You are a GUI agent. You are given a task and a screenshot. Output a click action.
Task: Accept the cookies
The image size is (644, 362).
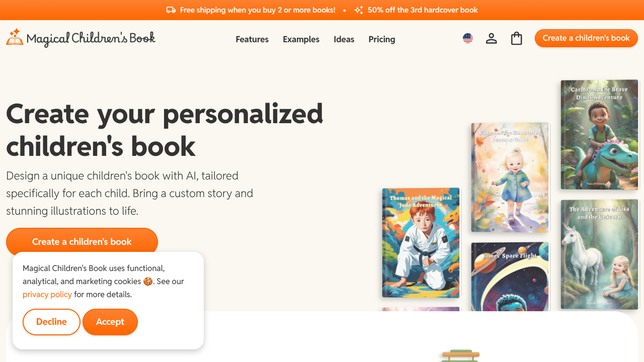(110, 322)
